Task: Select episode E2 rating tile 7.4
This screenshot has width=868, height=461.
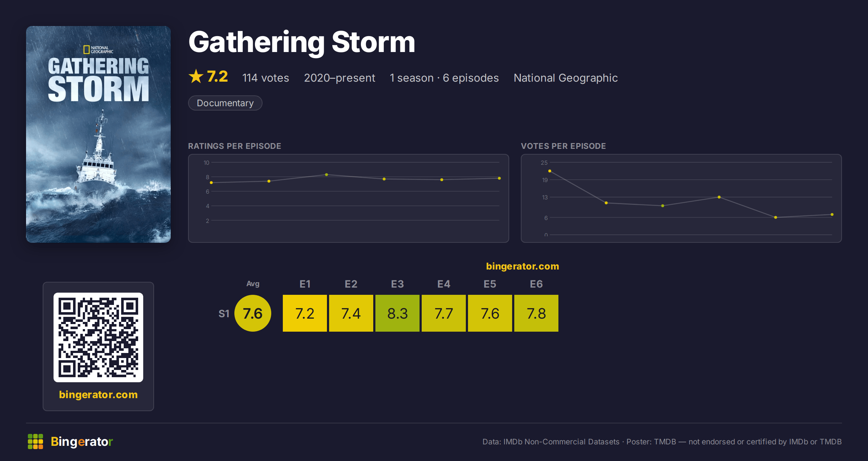Action: click(351, 313)
